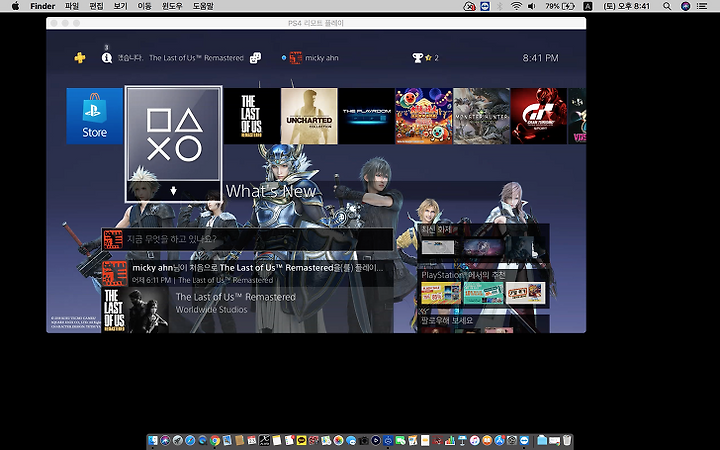Open the Uncharted Collection game tile

(x=309, y=116)
